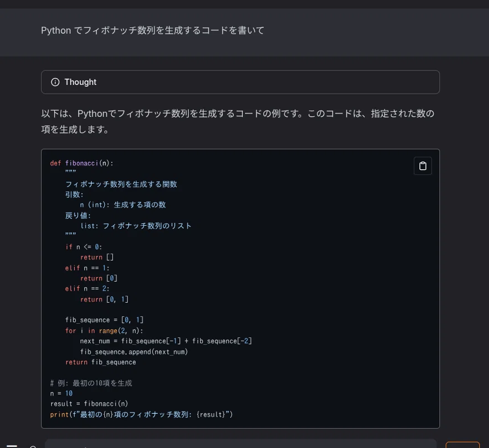Click the docstring line 'フィボナッチ数列を生成する関数'
Image resolution: width=489 pixels, height=448 pixels.
(121, 184)
